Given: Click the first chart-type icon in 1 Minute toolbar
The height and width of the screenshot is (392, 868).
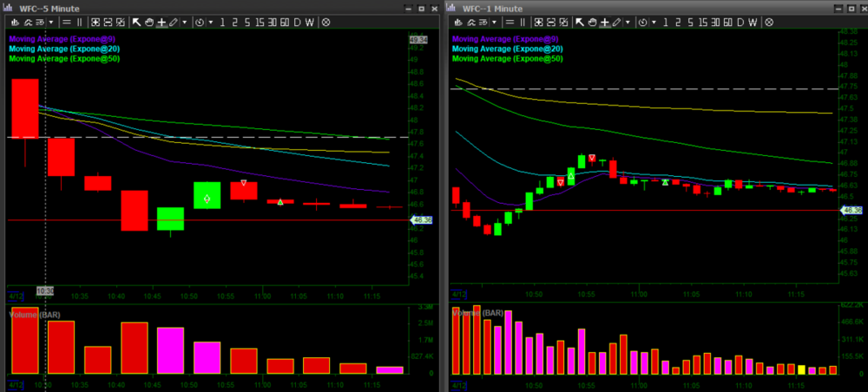Looking at the screenshot, I should tap(458, 22).
